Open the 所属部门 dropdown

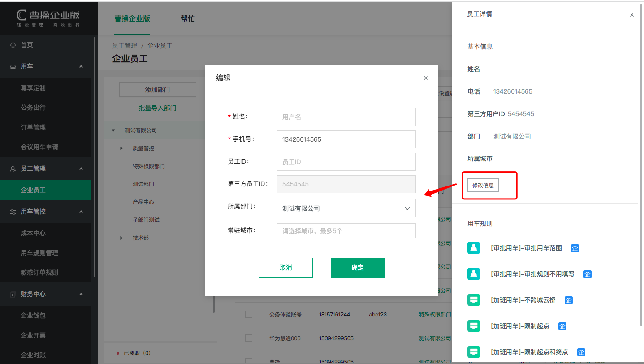[x=346, y=208]
